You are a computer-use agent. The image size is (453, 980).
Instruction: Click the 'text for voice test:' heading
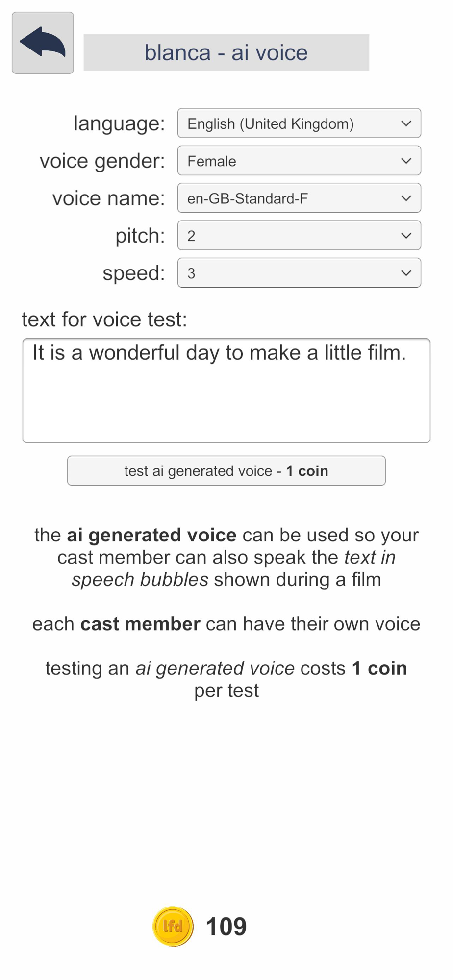(x=104, y=319)
